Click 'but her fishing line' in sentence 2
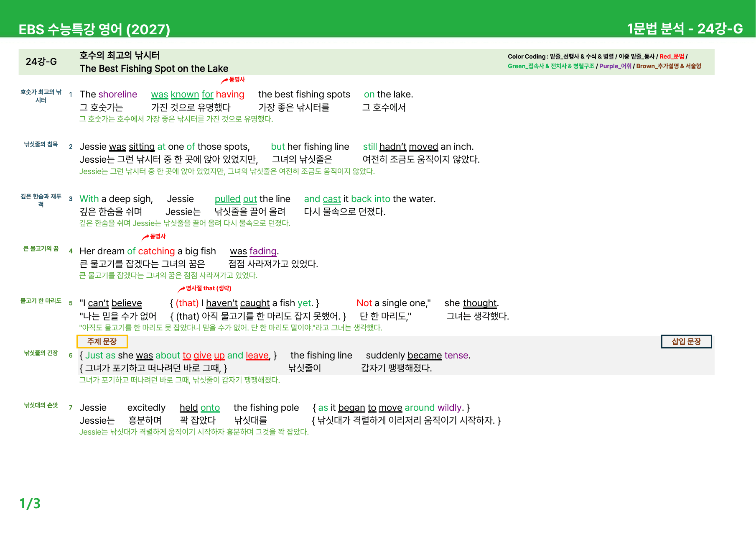This screenshot has height=535, width=756. (310, 147)
